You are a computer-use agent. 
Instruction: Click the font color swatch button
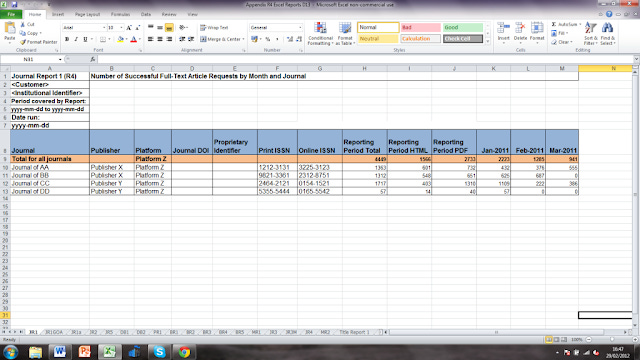pos(133,39)
